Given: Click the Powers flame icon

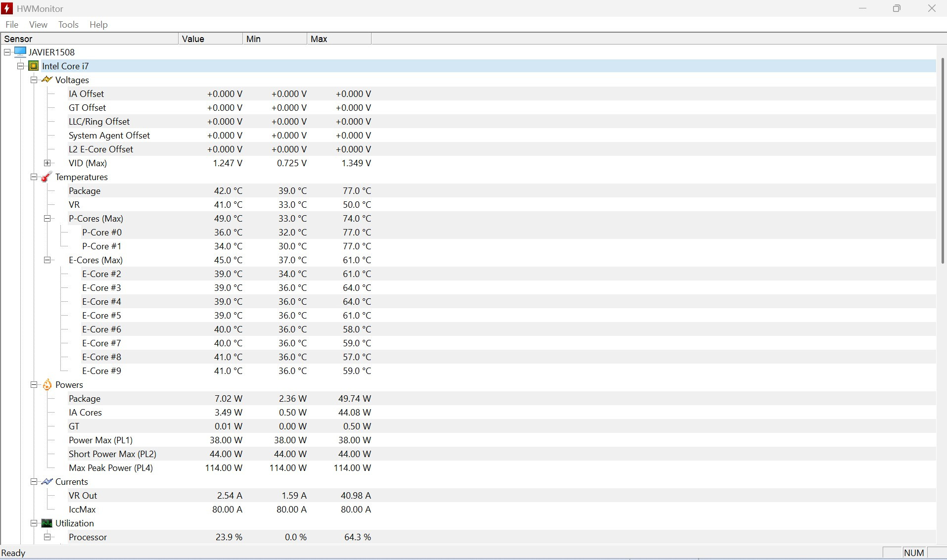Looking at the screenshot, I should 47,384.
